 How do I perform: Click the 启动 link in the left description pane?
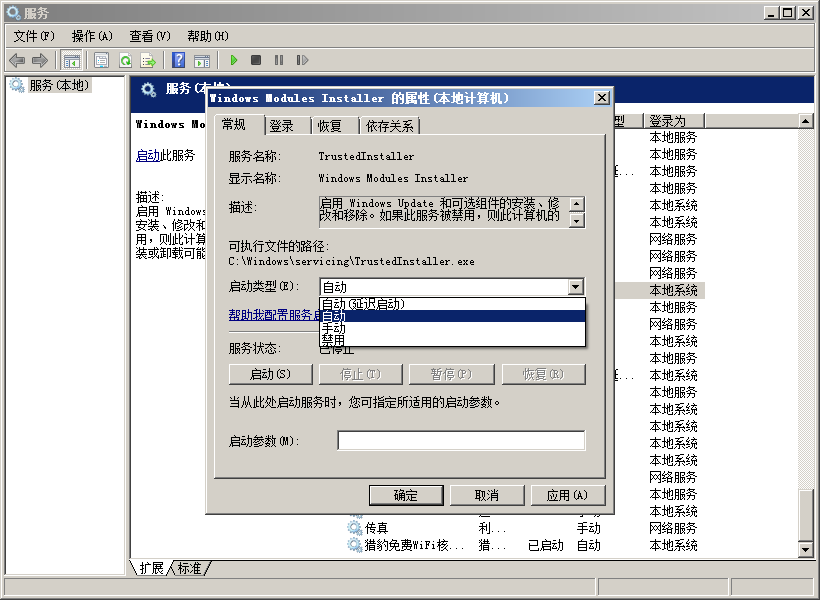147,155
